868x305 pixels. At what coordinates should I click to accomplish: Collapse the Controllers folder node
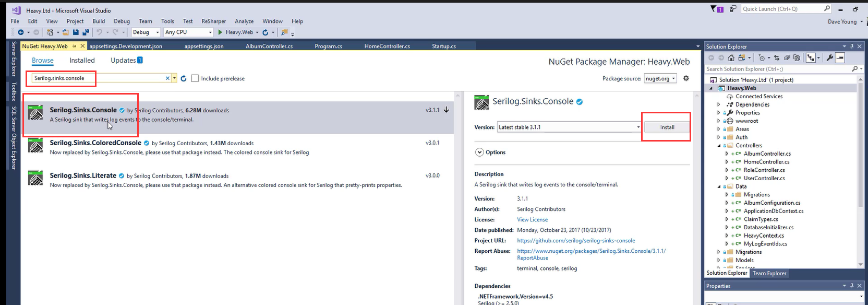tap(719, 146)
